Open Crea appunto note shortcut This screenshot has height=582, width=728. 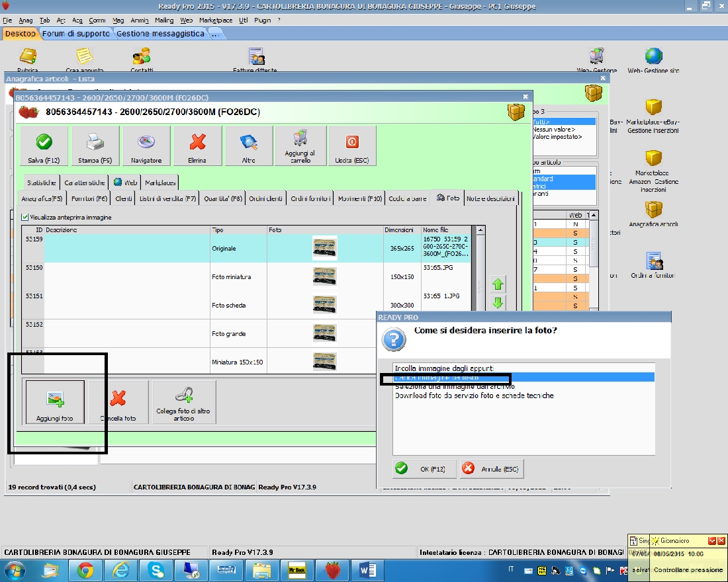pyautogui.click(x=85, y=60)
